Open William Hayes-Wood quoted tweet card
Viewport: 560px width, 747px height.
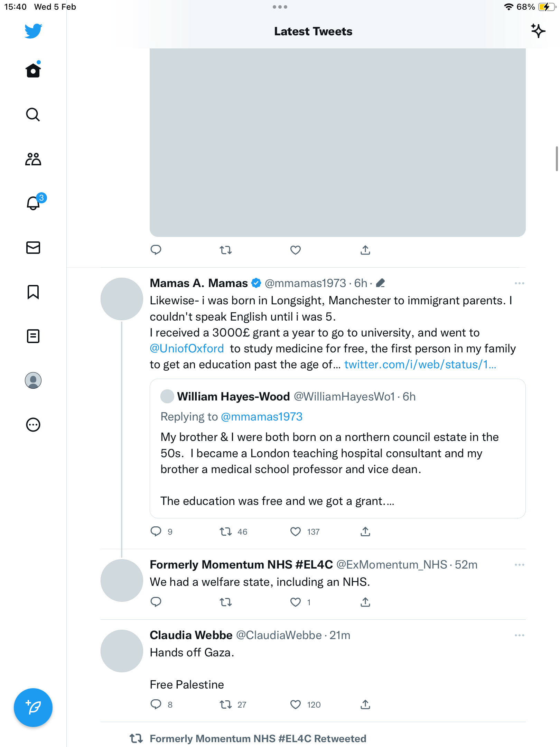(x=337, y=449)
